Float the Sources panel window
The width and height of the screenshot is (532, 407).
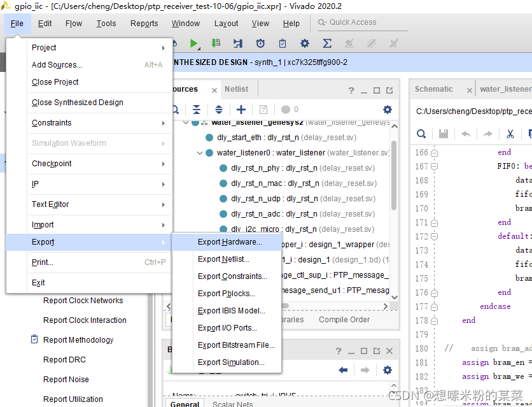(x=389, y=90)
